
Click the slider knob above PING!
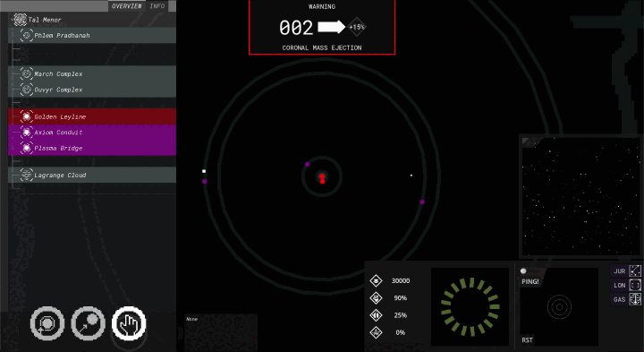(x=523, y=271)
